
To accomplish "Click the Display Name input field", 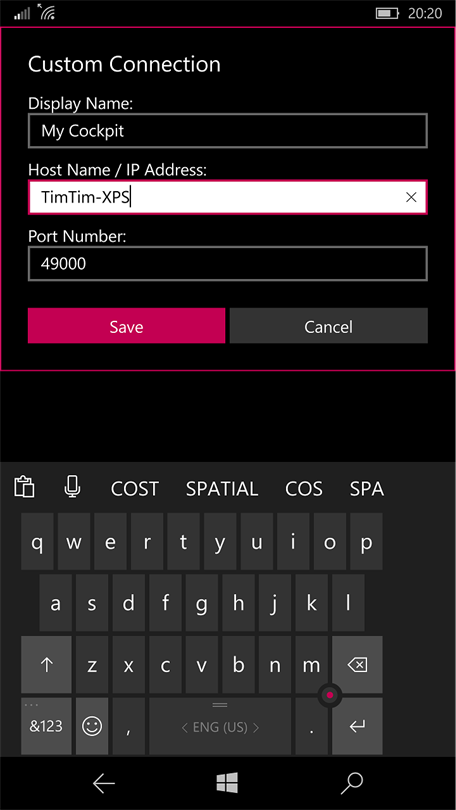I will (x=228, y=131).
